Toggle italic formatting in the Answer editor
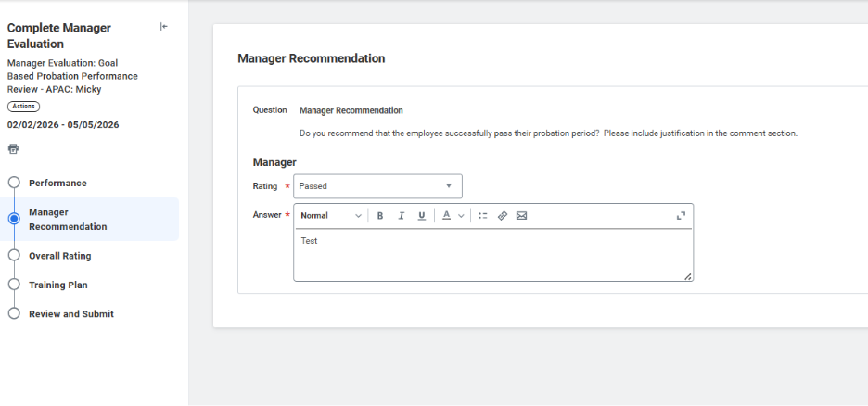 pyautogui.click(x=402, y=216)
